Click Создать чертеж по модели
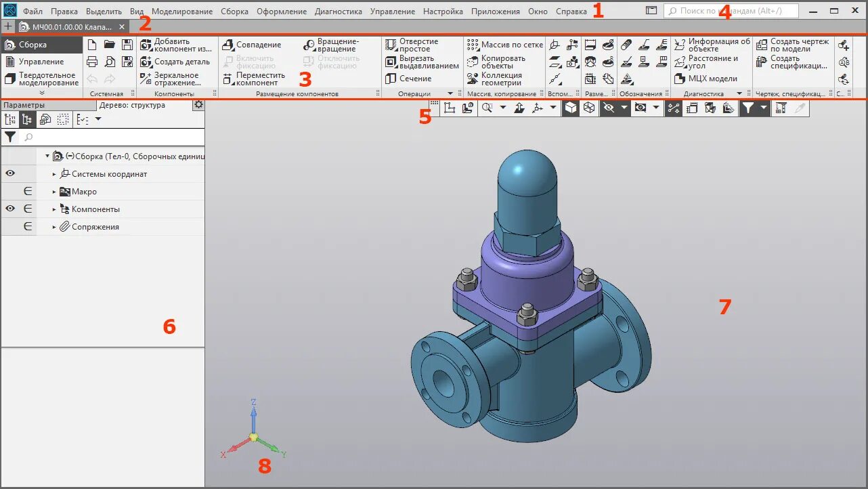 coord(792,45)
